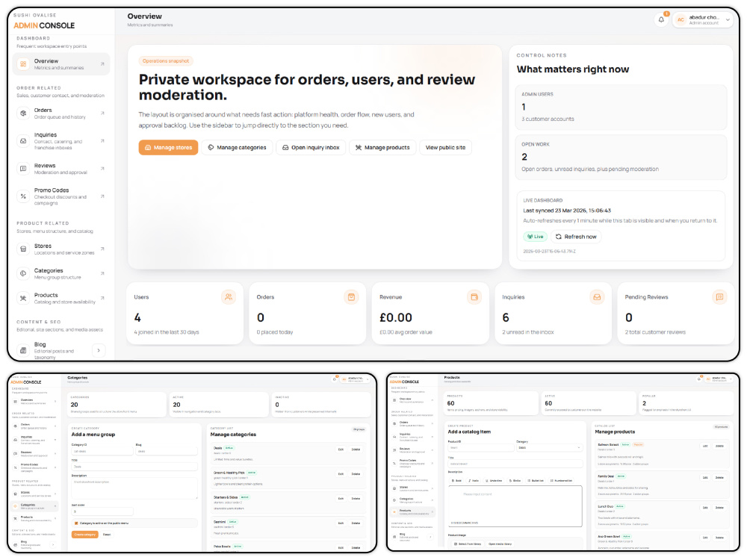Click the Manage categories button
This screenshot has width=747, height=560.
237,148
